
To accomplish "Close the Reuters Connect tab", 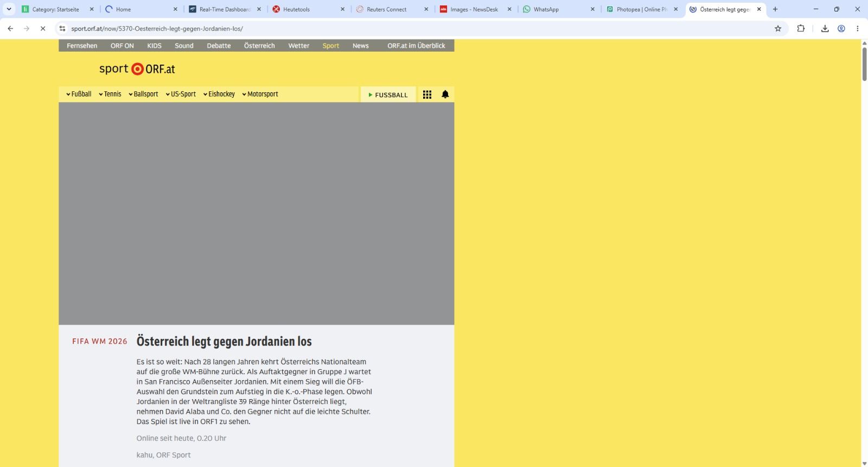I will pyautogui.click(x=426, y=9).
